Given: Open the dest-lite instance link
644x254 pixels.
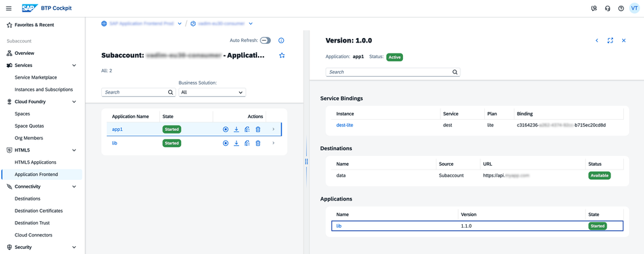Looking at the screenshot, I should 345,125.
